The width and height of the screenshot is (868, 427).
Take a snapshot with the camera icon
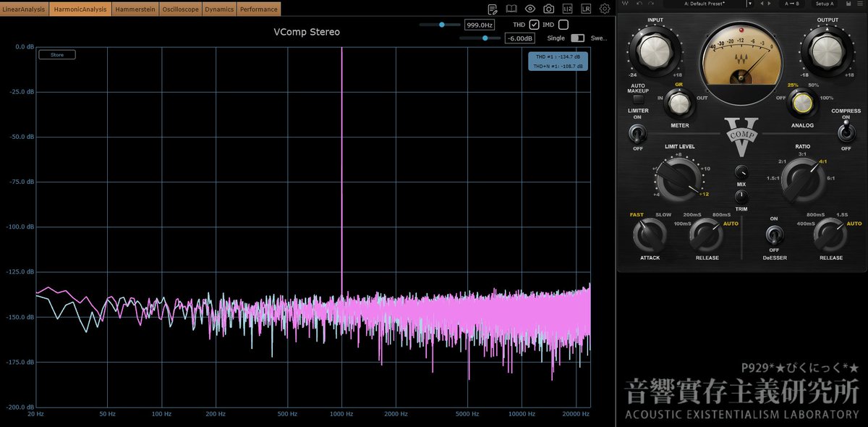pyautogui.click(x=549, y=9)
